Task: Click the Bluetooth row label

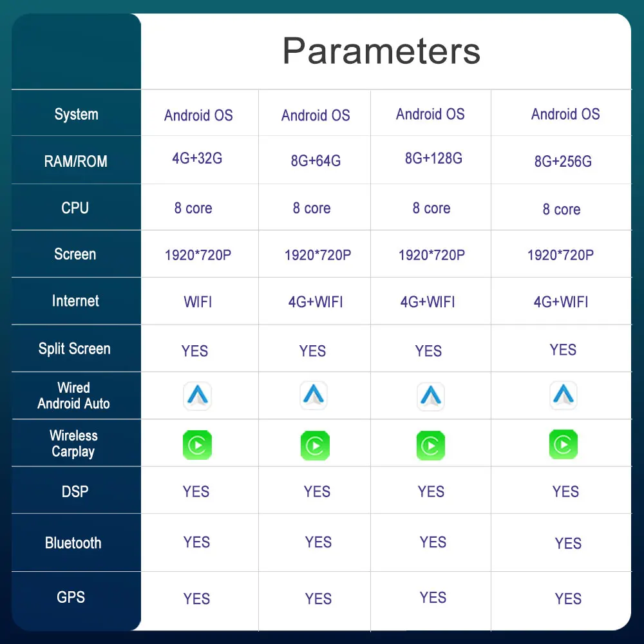Action: [73, 543]
